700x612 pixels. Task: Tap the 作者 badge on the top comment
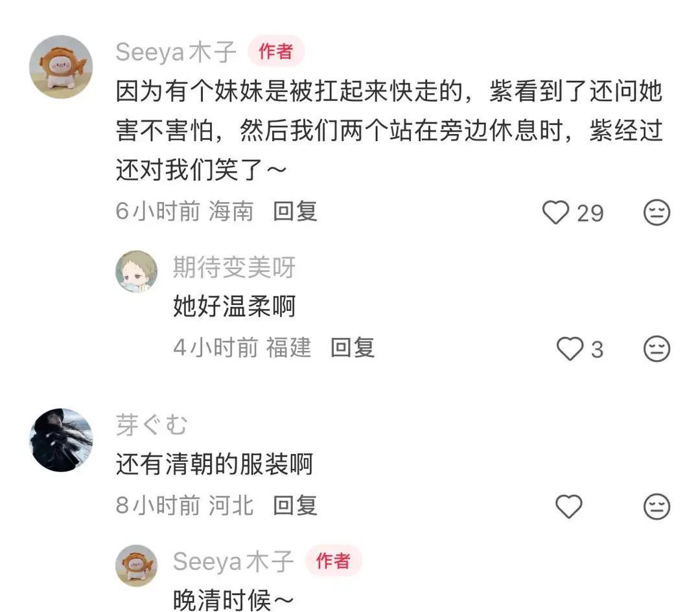click(276, 51)
